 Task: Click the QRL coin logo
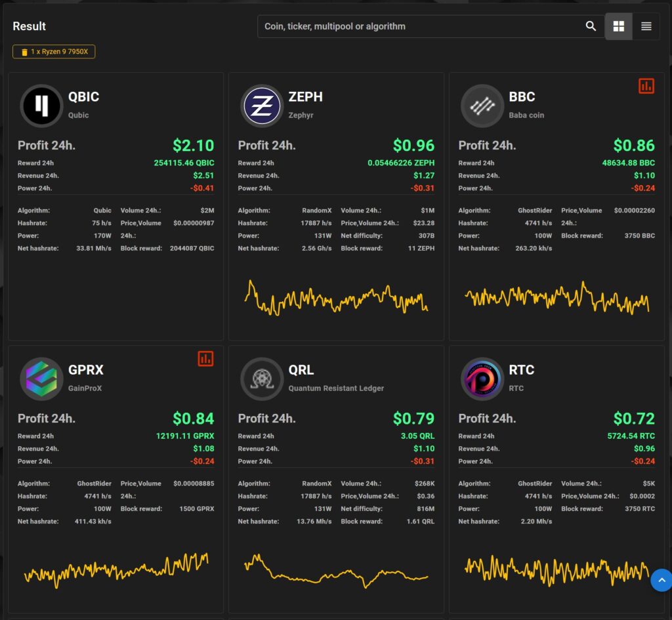pos(262,379)
